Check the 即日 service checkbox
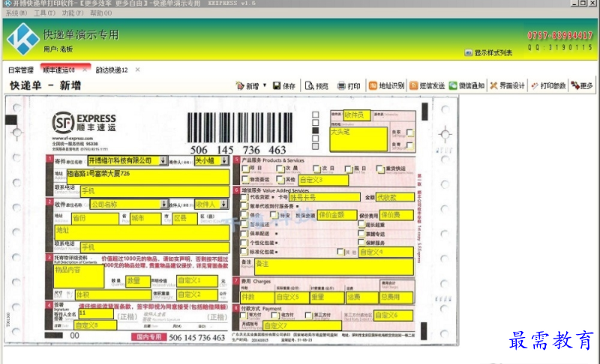600x364 pixels. tap(245, 169)
